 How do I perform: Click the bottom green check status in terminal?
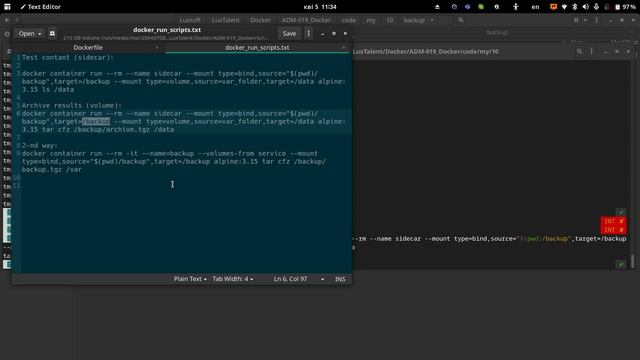[x=621, y=264]
